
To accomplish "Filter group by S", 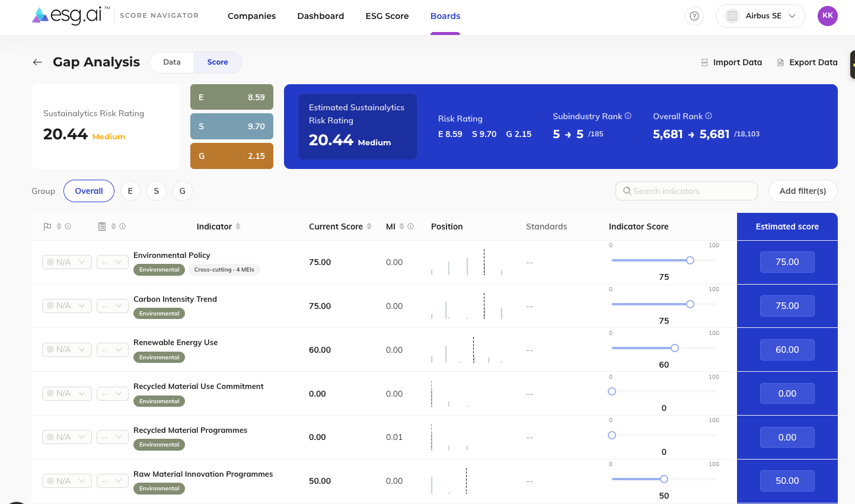I will 157,191.
